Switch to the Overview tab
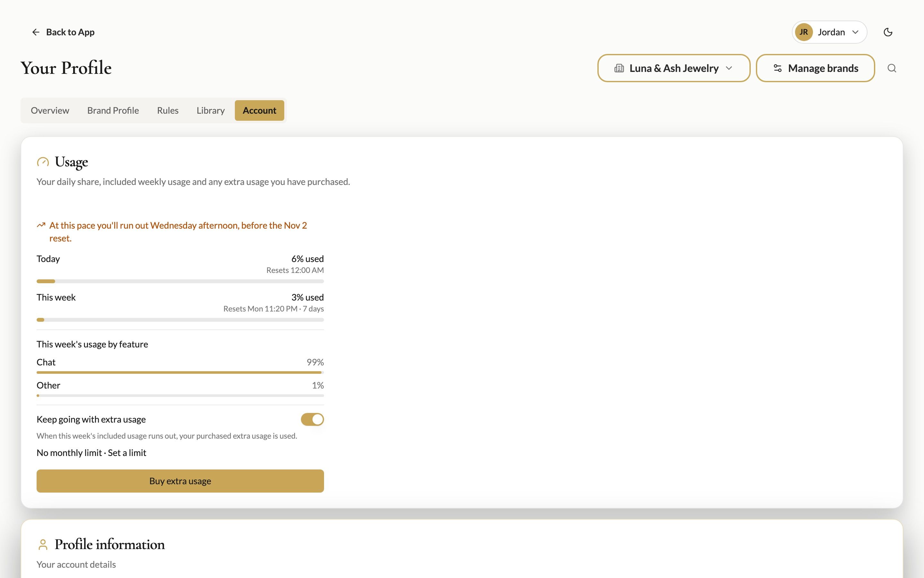 pyautogui.click(x=50, y=110)
